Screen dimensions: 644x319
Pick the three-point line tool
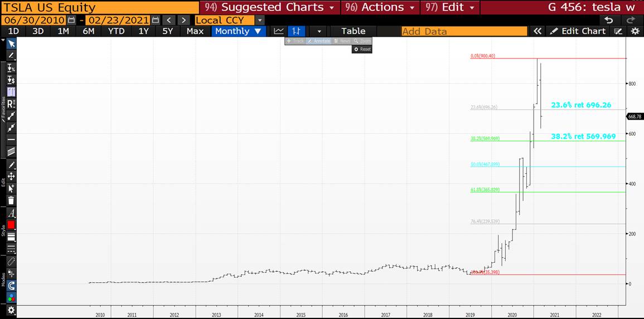[x=12, y=128]
